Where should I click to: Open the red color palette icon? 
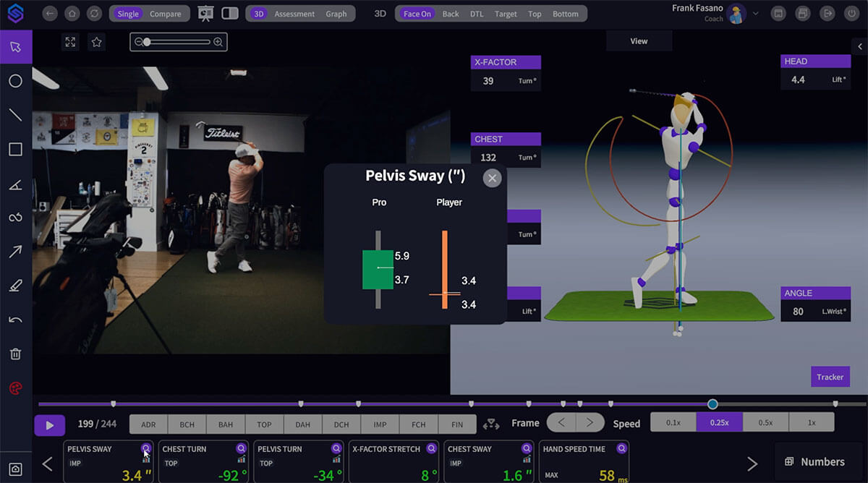pyautogui.click(x=15, y=388)
